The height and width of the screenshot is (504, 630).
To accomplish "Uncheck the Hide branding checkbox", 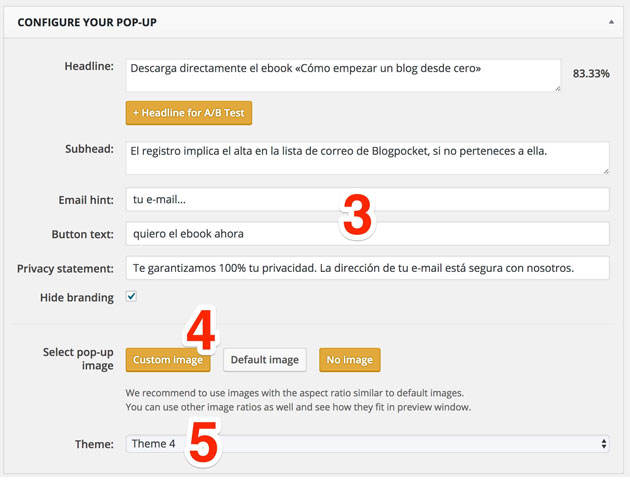I will pos(131,297).
